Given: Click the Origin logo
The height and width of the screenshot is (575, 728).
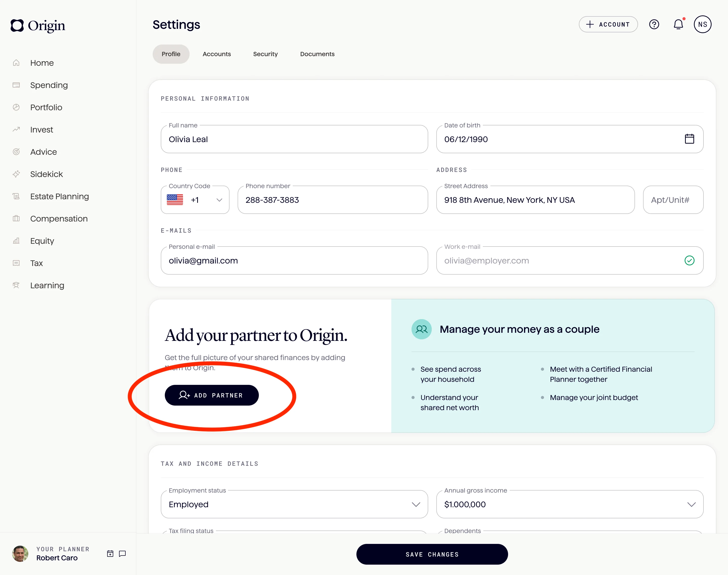Looking at the screenshot, I should [x=38, y=26].
